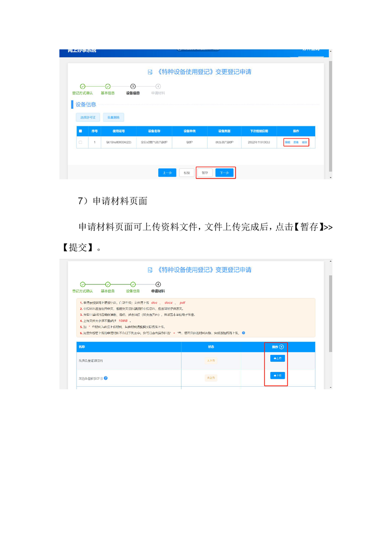
Task: Check the checkbox for device row 1
Action: click(81, 142)
